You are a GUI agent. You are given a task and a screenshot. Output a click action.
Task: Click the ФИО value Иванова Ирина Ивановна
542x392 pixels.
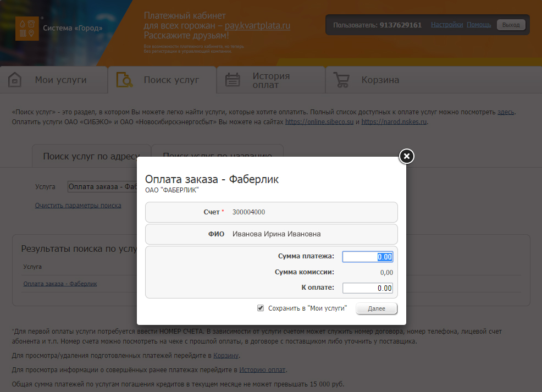pyautogui.click(x=276, y=234)
